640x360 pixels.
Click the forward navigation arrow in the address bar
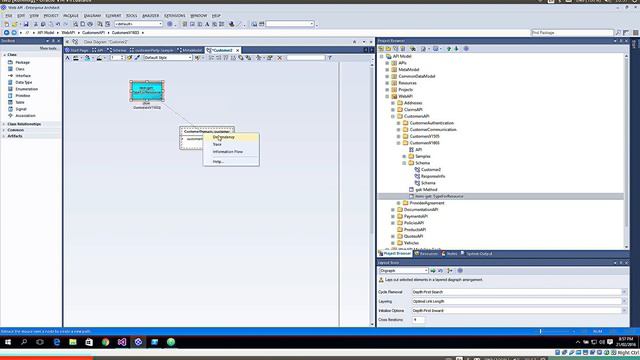click(x=14, y=33)
